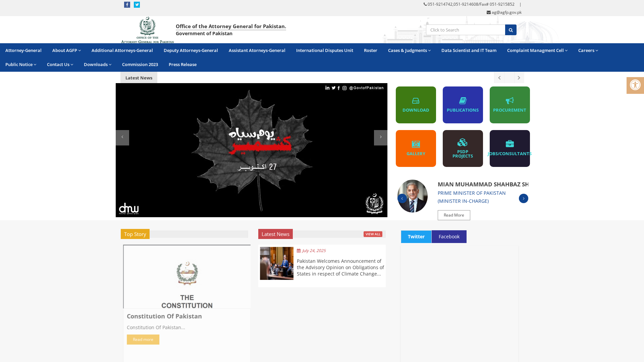This screenshot has width=644, height=362.
Task: Click the Procurement megaphone tile
Action: [509, 105]
